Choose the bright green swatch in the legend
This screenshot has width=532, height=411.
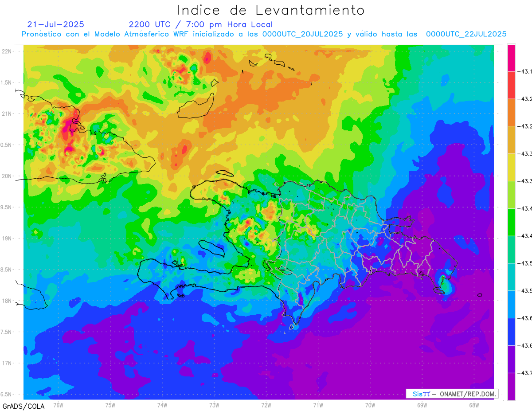(511, 222)
